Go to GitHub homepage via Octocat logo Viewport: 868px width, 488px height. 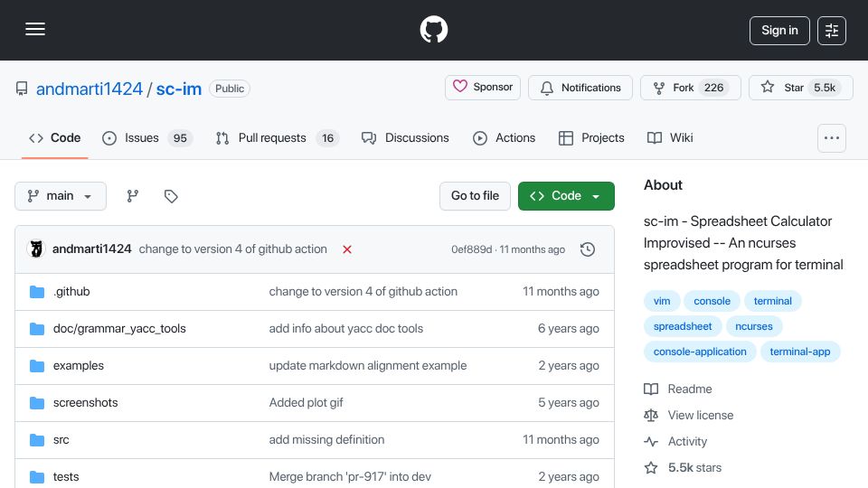coord(433,29)
